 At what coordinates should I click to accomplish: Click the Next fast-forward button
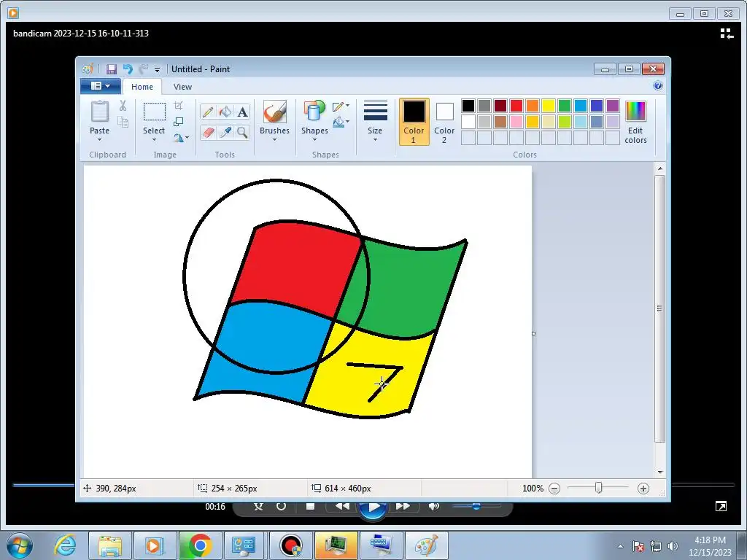(403, 506)
